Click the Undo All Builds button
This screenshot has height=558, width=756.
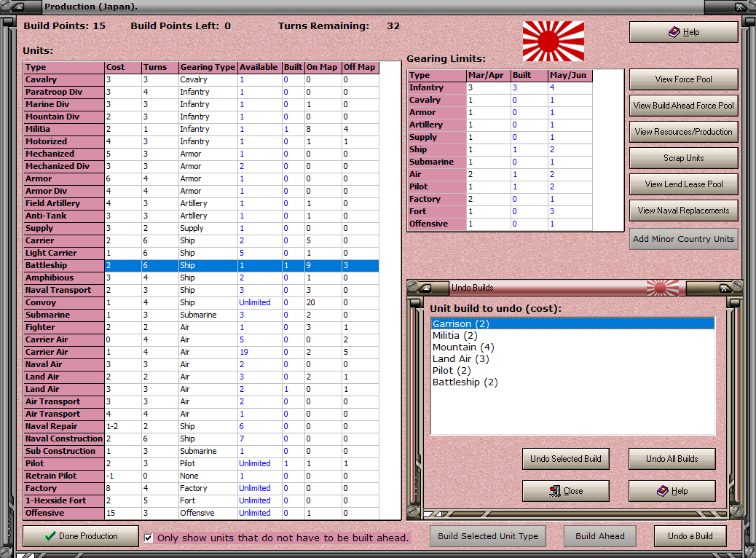coord(672,459)
